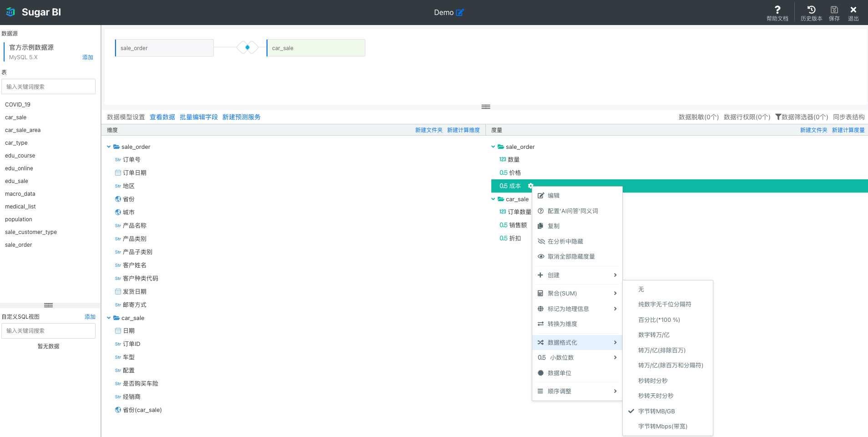
Task: Click the 0.5 icon of 销售额
Action: click(503, 225)
